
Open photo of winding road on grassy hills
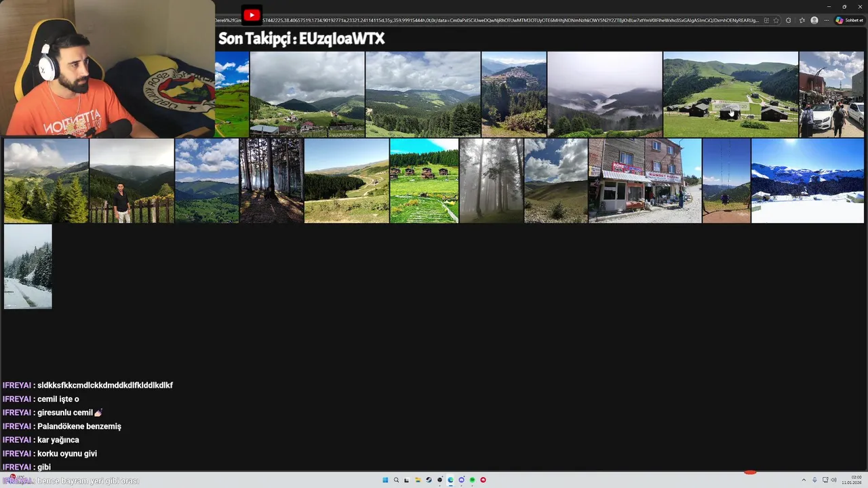pyautogui.click(x=347, y=181)
